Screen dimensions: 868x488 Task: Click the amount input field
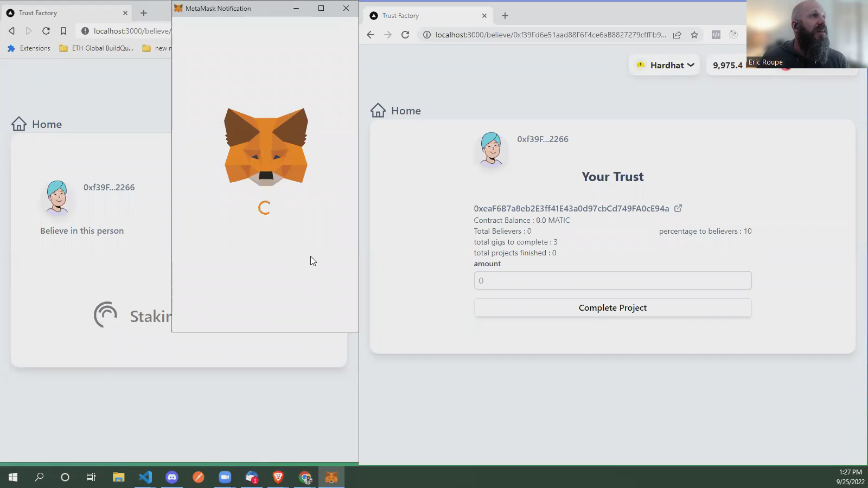click(x=612, y=280)
